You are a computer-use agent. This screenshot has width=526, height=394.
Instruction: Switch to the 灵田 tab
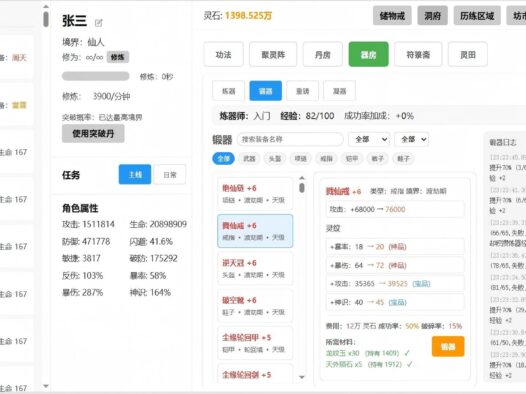(x=468, y=54)
